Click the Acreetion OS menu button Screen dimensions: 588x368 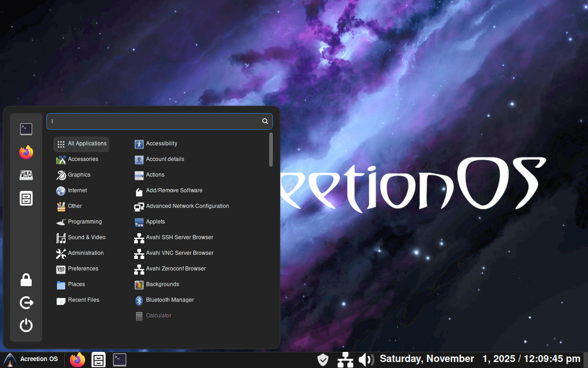(31, 359)
